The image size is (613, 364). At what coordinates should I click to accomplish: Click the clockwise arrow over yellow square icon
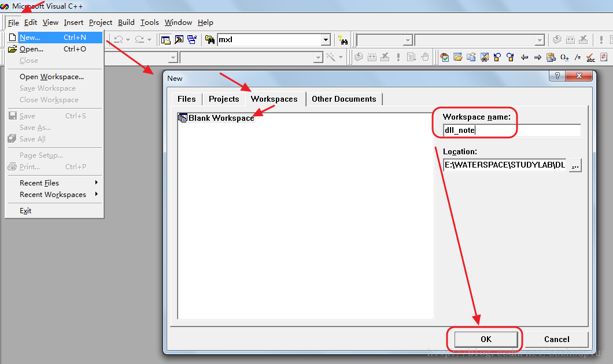coord(511,57)
